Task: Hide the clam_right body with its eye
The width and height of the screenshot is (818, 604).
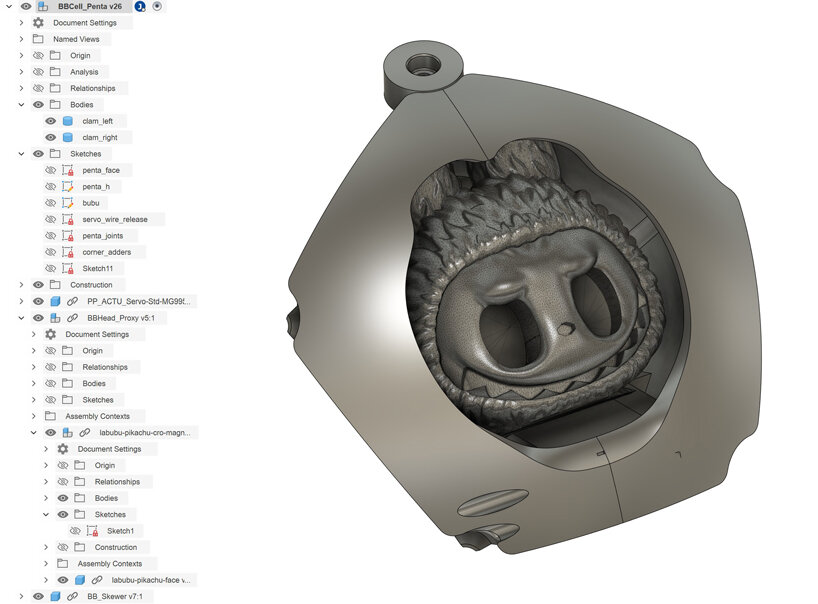Action: (x=51, y=137)
